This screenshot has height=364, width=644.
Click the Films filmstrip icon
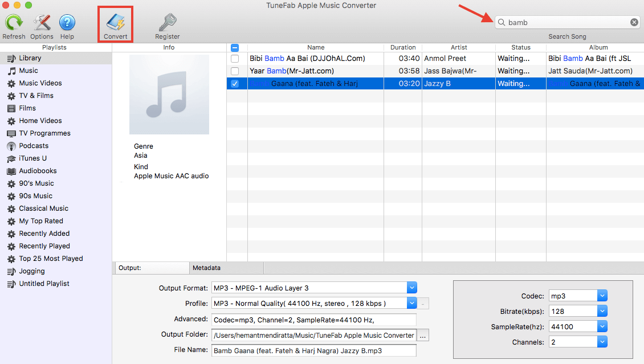tap(11, 108)
